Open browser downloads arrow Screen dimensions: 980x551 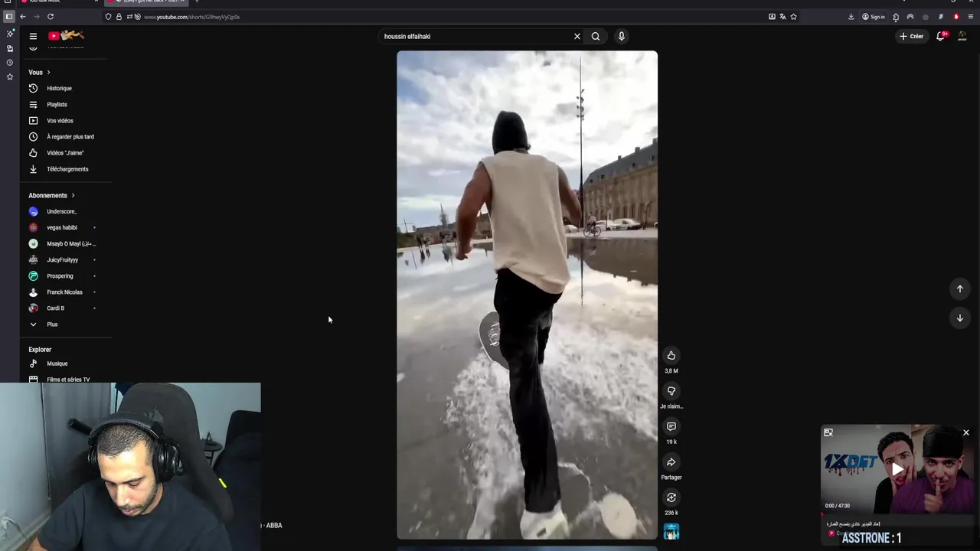tap(851, 17)
